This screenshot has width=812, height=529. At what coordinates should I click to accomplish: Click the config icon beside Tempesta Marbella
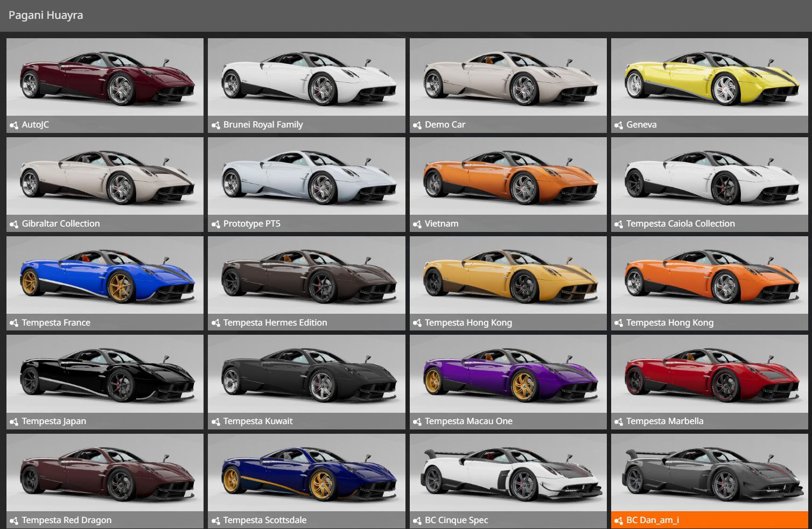[x=618, y=421]
